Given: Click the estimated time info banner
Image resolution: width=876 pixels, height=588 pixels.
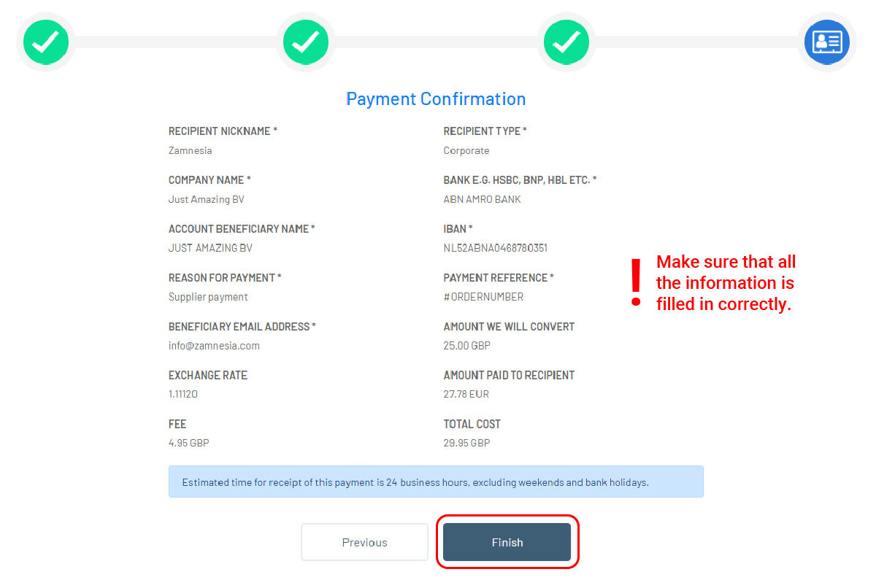Looking at the screenshot, I should 436,482.
